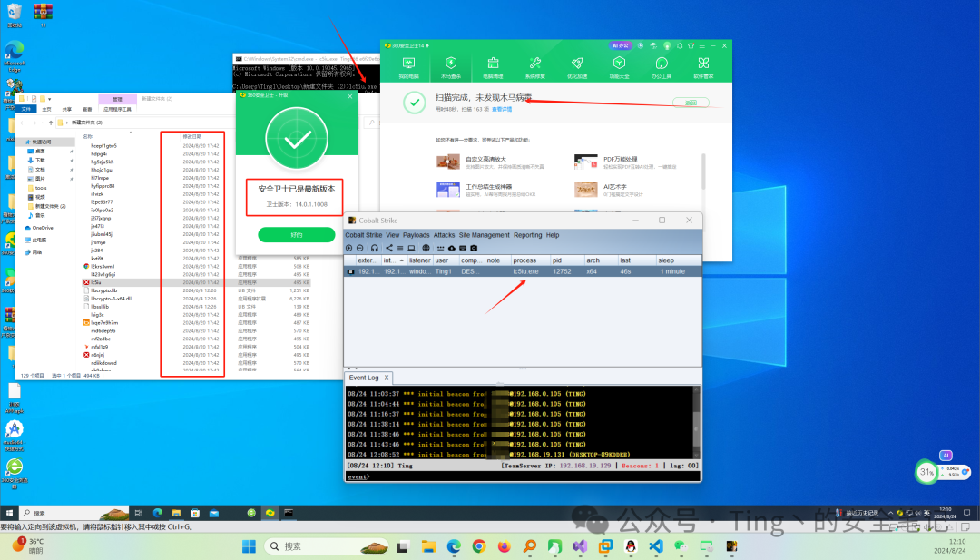
Task: Select the lc5iu.exe beacon row
Action: tap(524, 272)
